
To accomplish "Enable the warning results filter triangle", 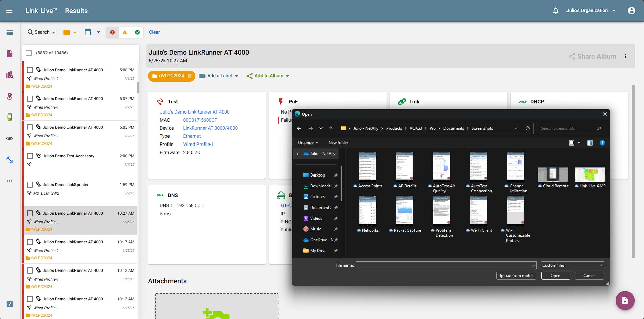I will click(125, 32).
